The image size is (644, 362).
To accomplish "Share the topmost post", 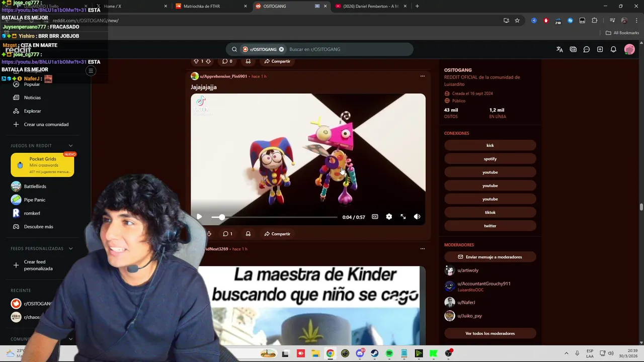I will point(277,61).
